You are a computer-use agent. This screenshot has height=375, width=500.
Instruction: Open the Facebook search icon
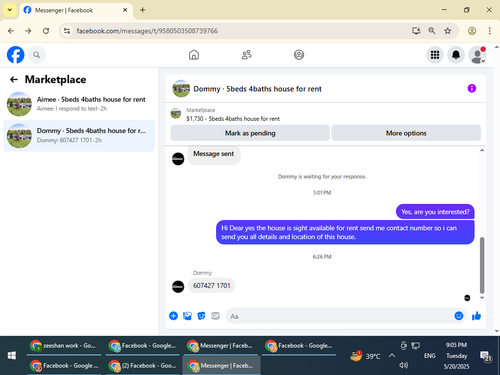[37, 55]
